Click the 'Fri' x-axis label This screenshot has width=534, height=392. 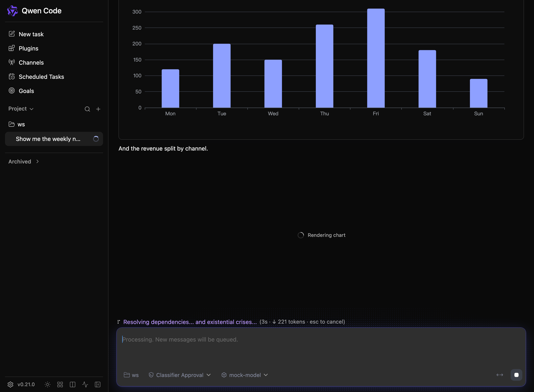coord(376,114)
